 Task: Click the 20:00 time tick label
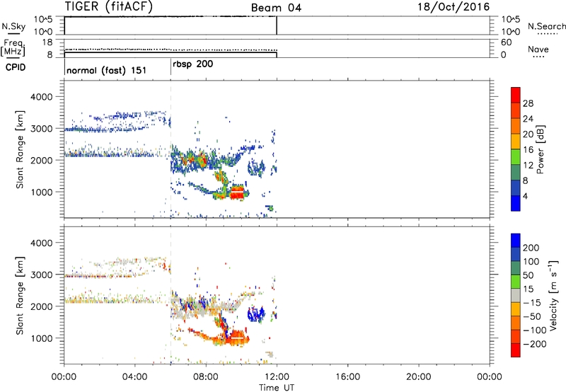click(418, 377)
